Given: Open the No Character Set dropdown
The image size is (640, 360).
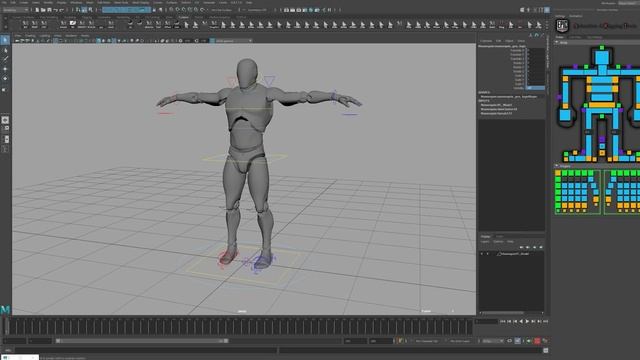Looking at the screenshot, I should click(x=427, y=341).
